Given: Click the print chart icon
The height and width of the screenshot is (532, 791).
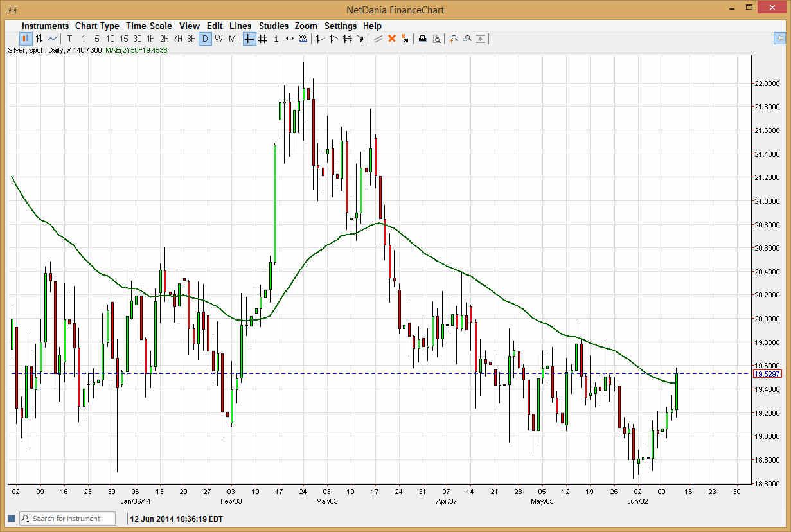Looking at the screenshot, I should [x=422, y=39].
